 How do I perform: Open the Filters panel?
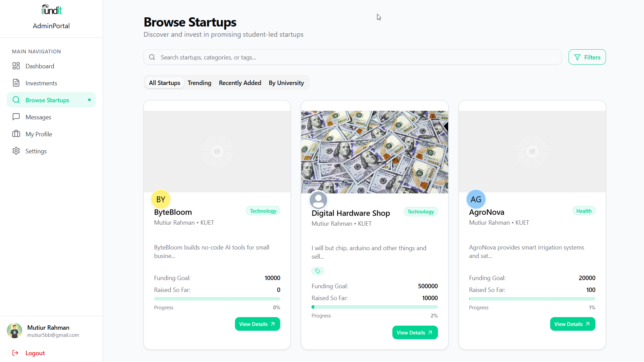(587, 57)
